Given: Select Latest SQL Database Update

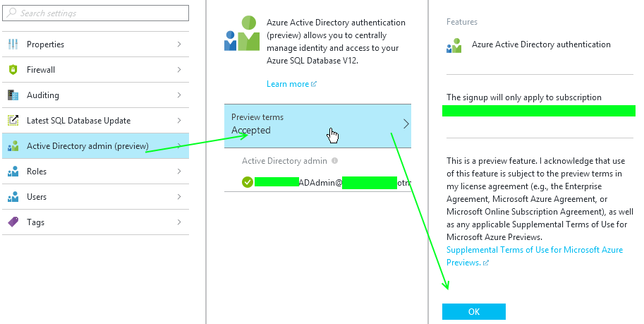Looking at the screenshot, I should click(95, 121).
